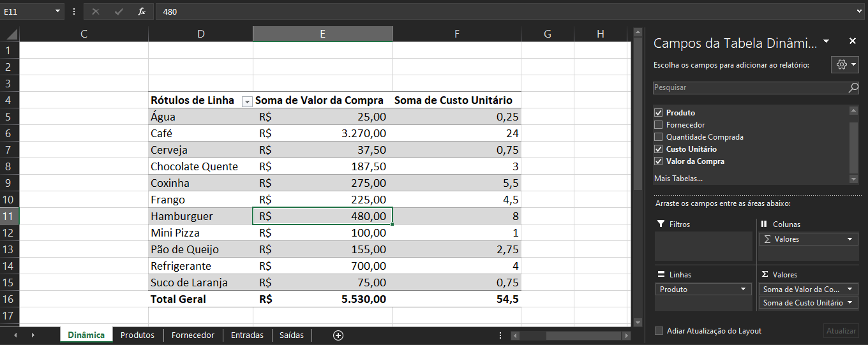
Task: Select the cell with 54,5 total
Action: (456, 299)
